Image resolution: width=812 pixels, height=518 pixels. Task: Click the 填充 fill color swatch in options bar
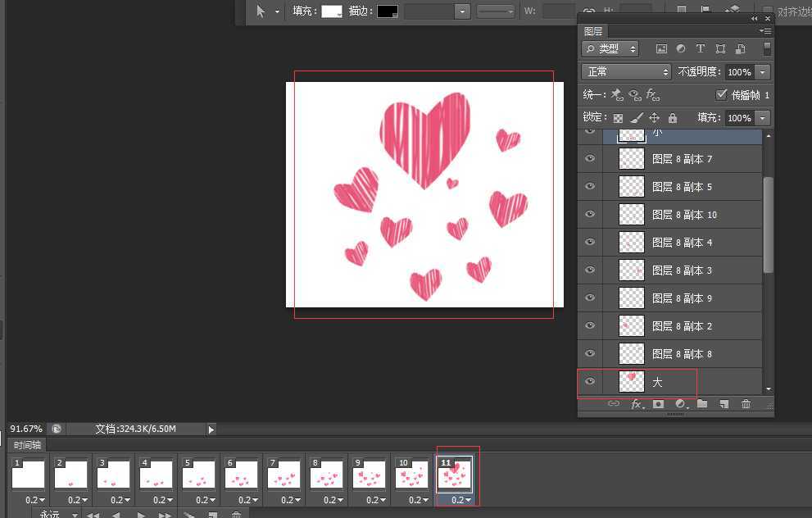332,11
